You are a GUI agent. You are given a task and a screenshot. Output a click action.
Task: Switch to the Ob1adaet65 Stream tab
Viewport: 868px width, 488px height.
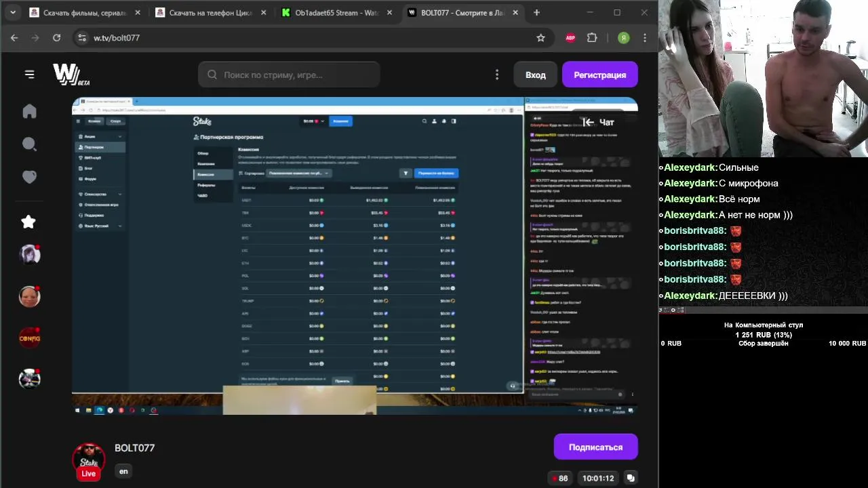click(x=336, y=12)
